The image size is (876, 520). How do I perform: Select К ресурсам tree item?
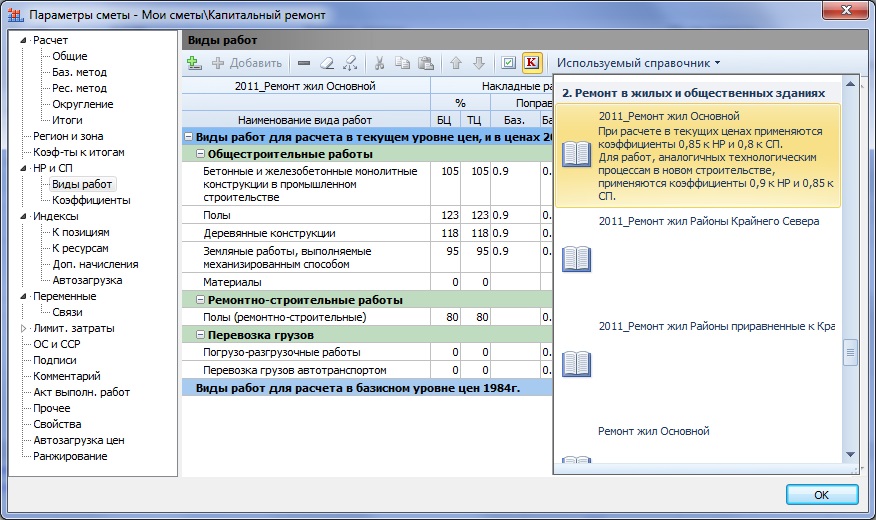coord(80,248)
